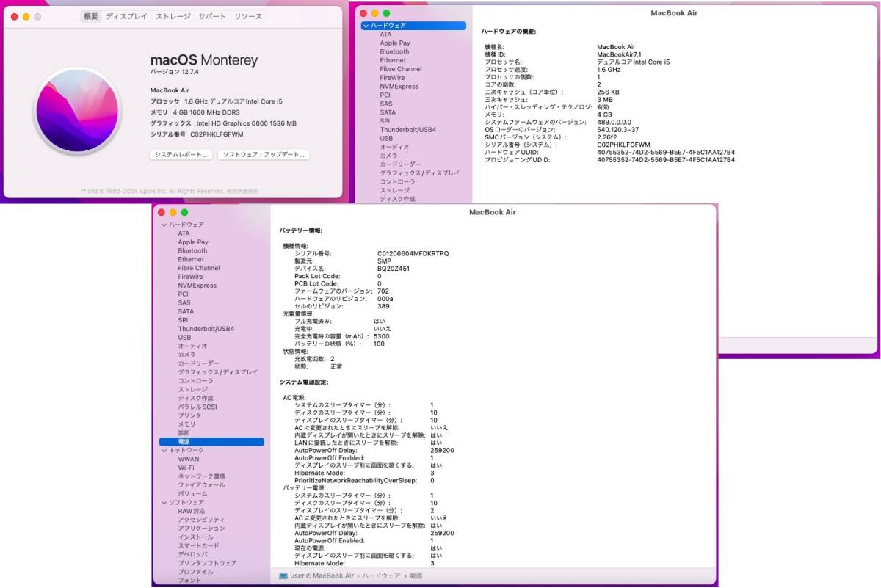The width and height of the screenshot is (881, 588).
Task: Select NVMExpress in hardware overview window sidebar
Action: pyautogui.click(x=399, y=86)
